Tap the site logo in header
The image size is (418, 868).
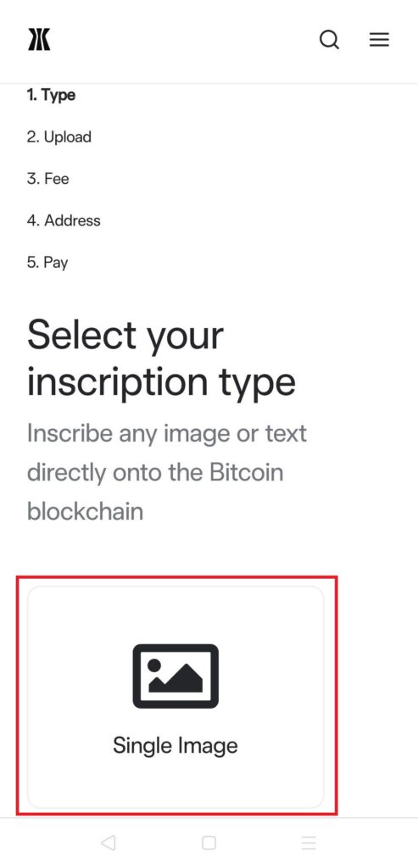coord(39,40)
